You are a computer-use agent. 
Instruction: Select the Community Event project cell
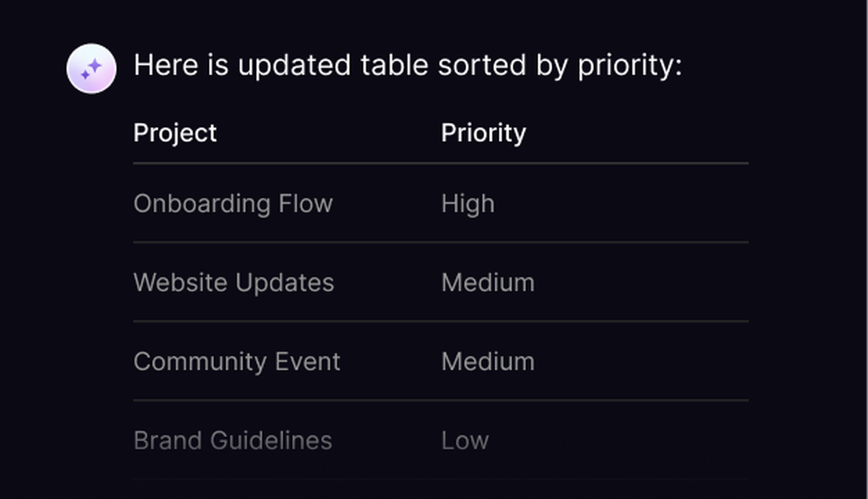237,362
